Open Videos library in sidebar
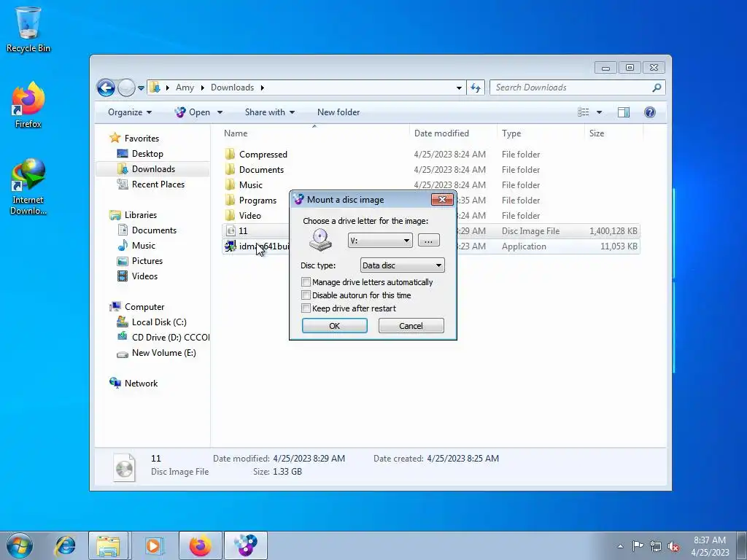This screenshot has height=560, width=747. [x=144, y=276]
